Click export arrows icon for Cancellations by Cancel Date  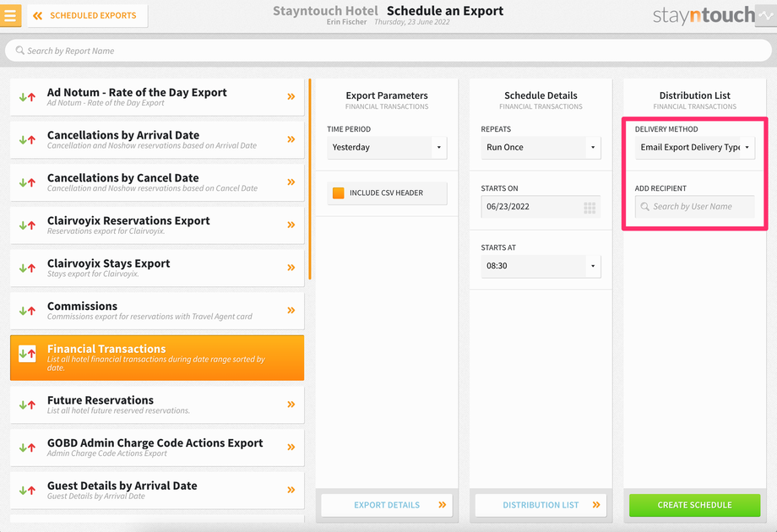pos(27,182)
